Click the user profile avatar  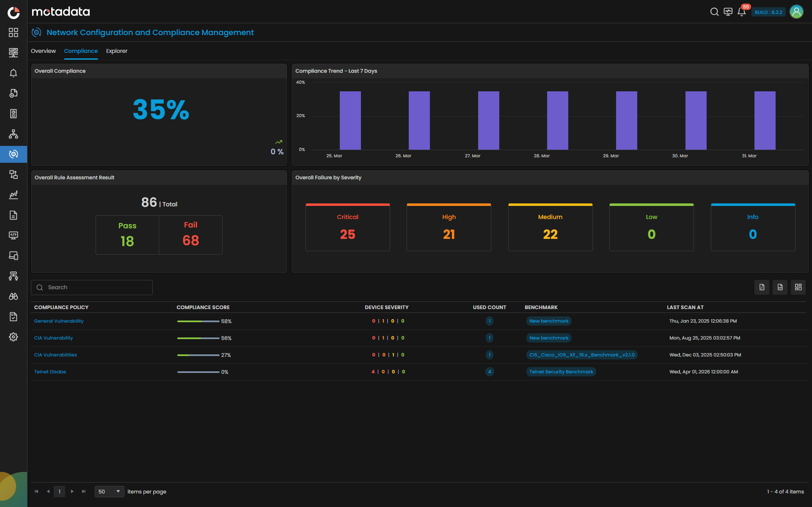pos(796,12)
